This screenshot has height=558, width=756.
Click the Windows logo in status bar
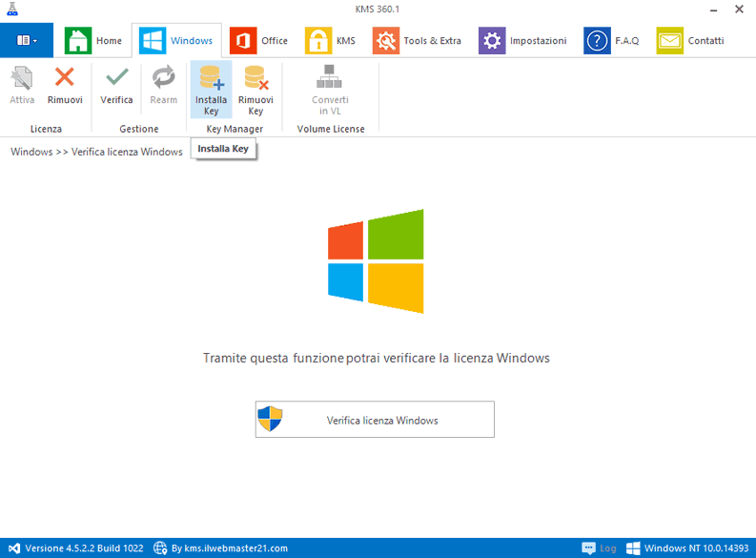click(x=633, y=548)
